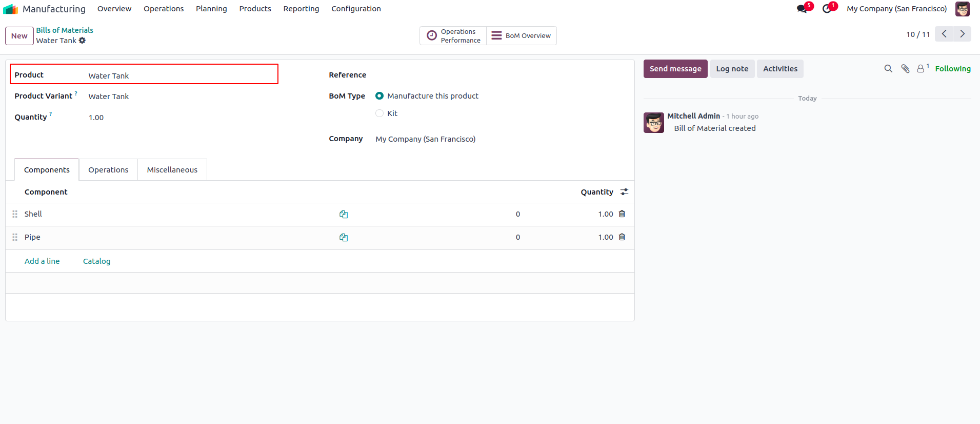This screenshot has height=424, width=980.
Task: Click the Shell row quantity 1.00
Action: pos(605,214)
